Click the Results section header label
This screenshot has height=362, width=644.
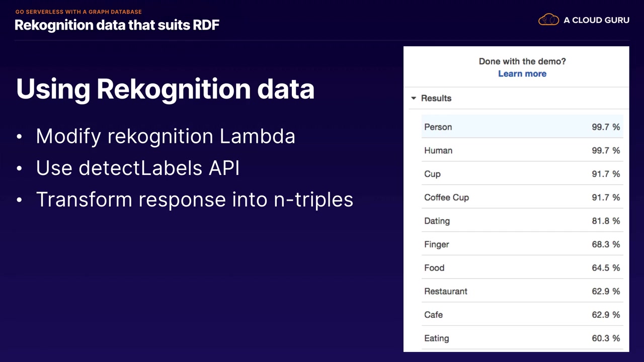(436, 98)
